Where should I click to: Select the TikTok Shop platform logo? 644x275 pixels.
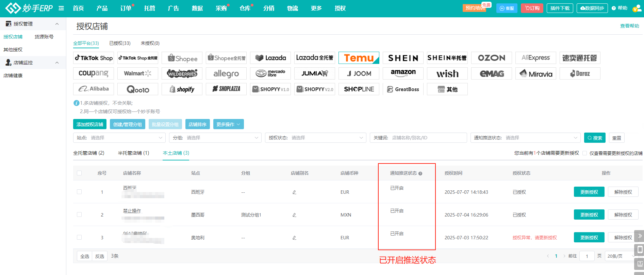(x=94, y=58)
